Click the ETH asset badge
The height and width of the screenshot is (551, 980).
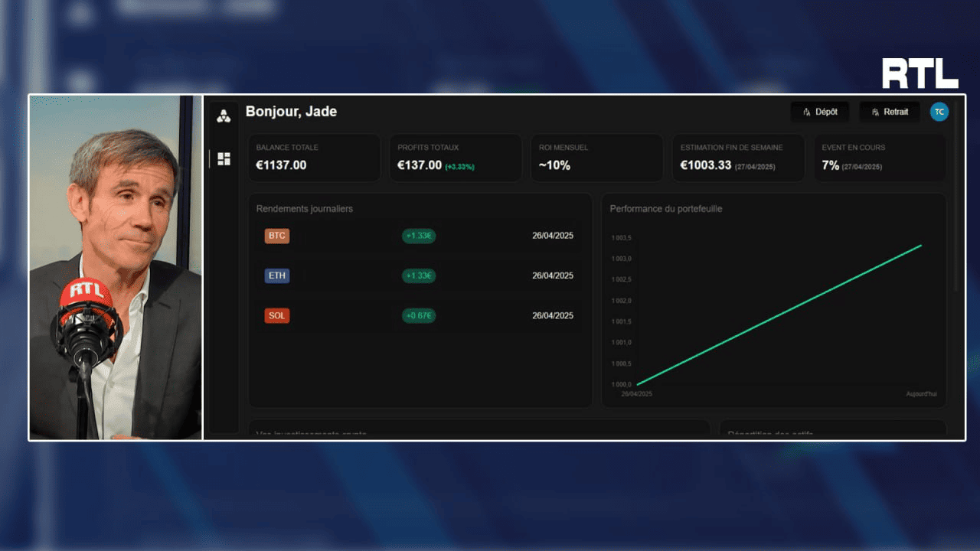276,275
